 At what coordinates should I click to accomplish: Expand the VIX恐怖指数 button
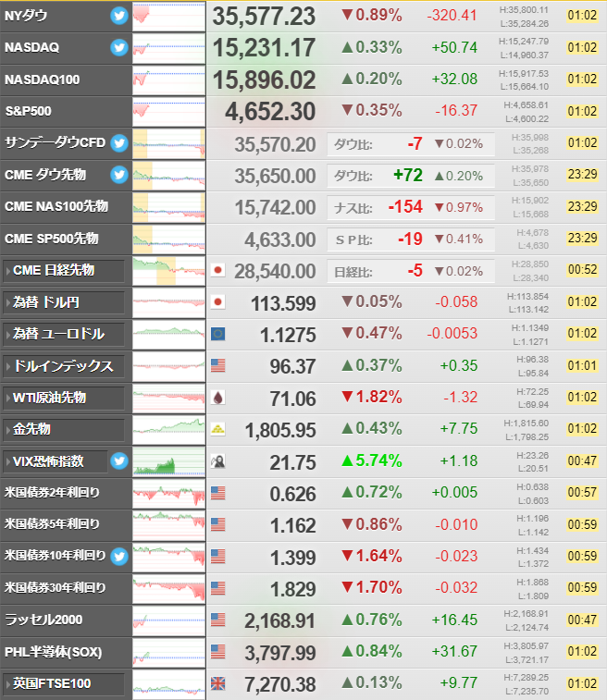click(56, 461)
